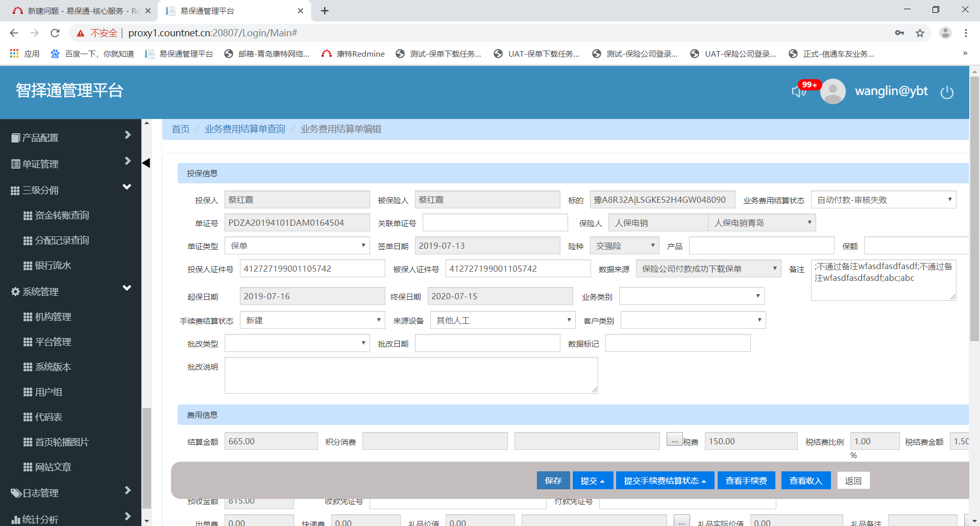Bookmark this page with star icon

[x=920, y=33]
